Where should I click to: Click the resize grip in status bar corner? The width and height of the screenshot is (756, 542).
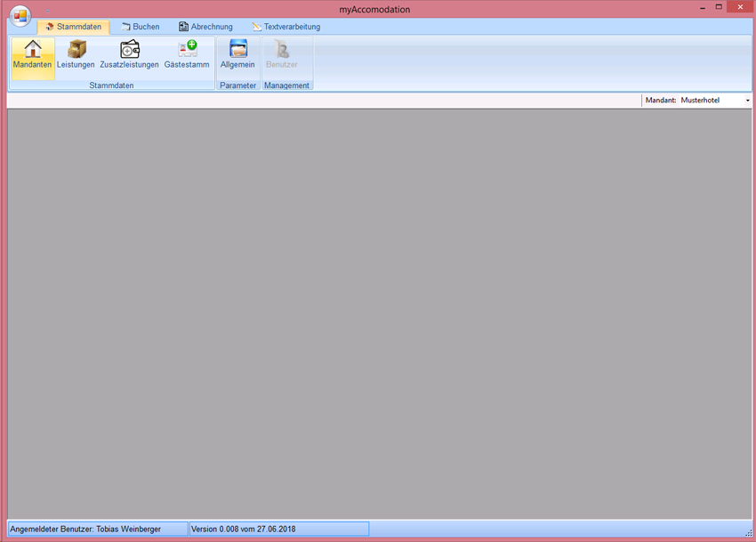(749, 532)
